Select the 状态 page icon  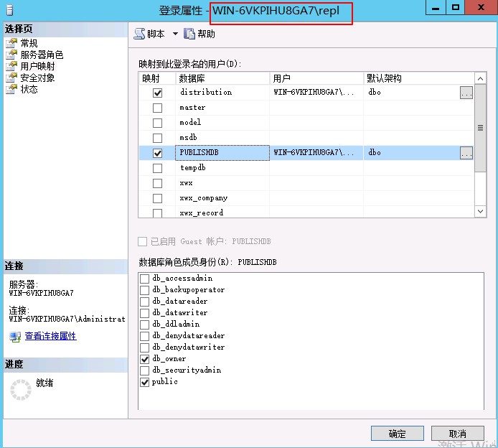tap(11, 90)
